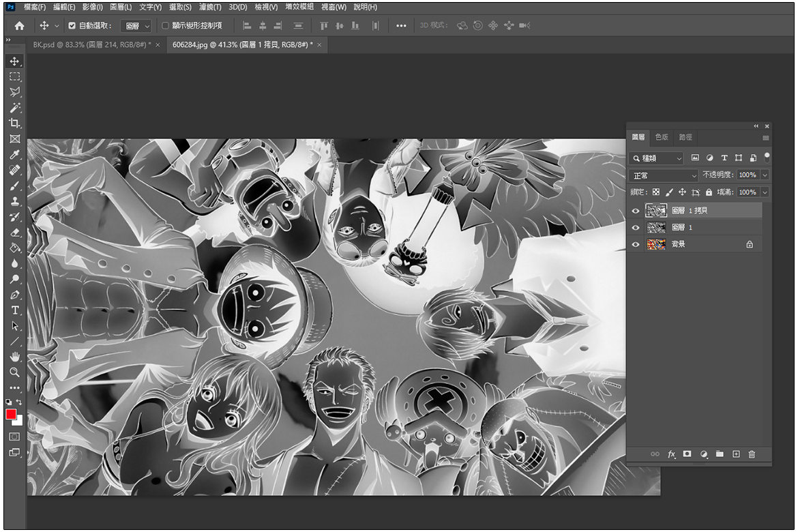Click the white background color swatch
Viewport: 798px width, 532px height.
pos(19,422)
